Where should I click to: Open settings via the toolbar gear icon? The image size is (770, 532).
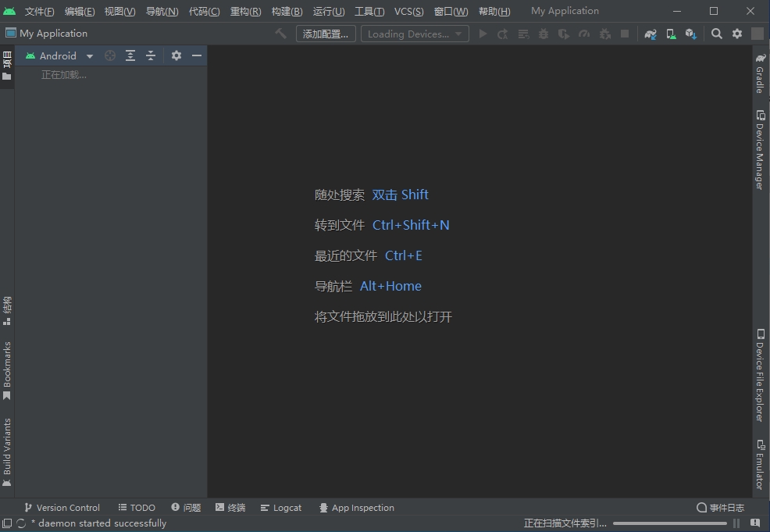[x=736, y=34]
